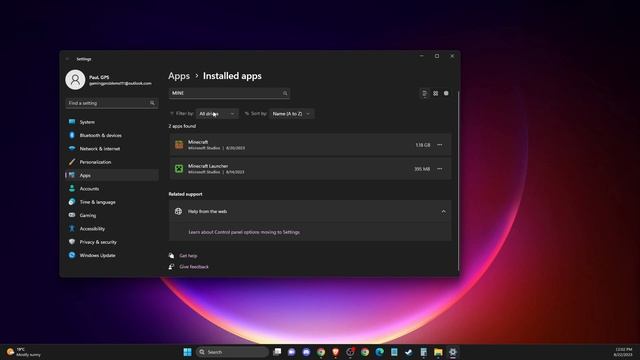The width and height of the screenshot is (640, 360).
Task: Select the Apps category in sidebar
Action: pyautogui.click(x=111, y=175)
